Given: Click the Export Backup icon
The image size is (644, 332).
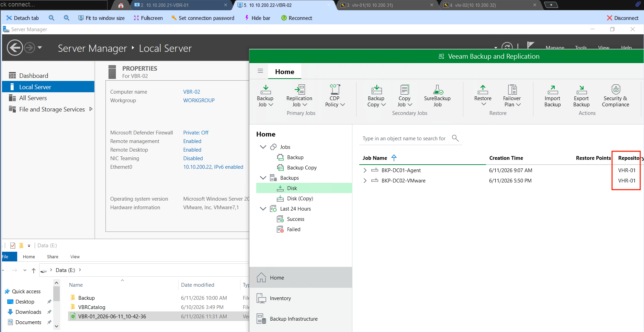Looking at the screenshot, I should coord(581,90).
